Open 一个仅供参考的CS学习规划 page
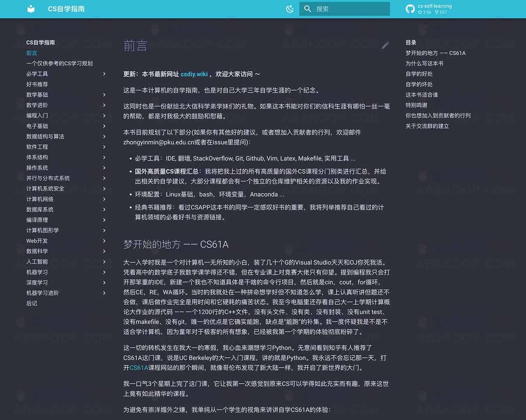Viewport: 526px width, 420px height. point(59,63)
